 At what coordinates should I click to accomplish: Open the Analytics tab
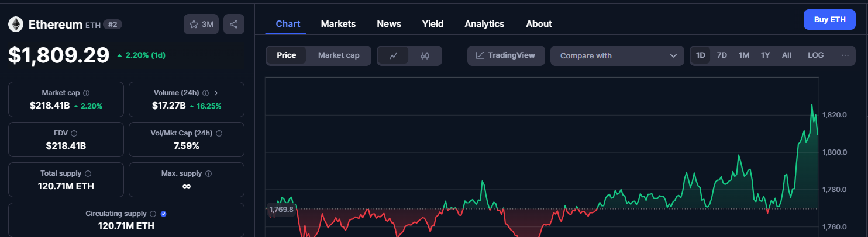(484, 24)
